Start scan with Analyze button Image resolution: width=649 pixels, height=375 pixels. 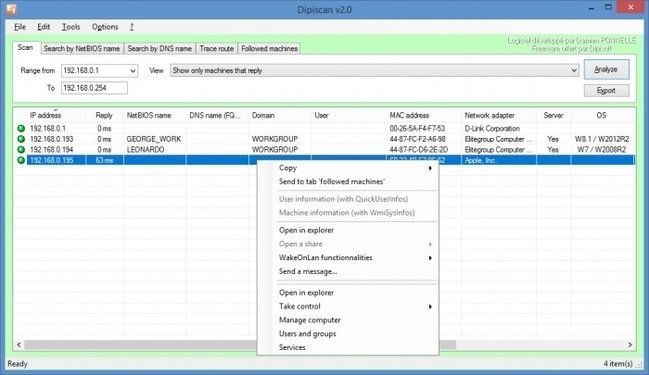(x=606, y=70)
